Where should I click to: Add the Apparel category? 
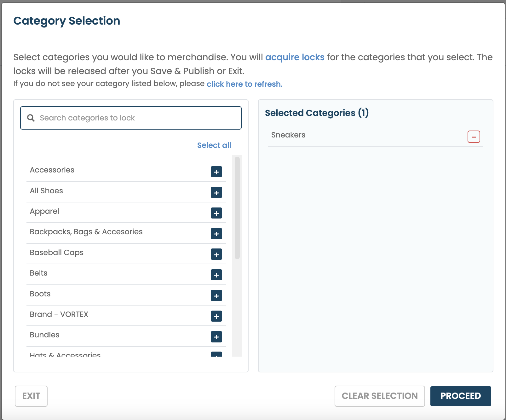(216, 213)
